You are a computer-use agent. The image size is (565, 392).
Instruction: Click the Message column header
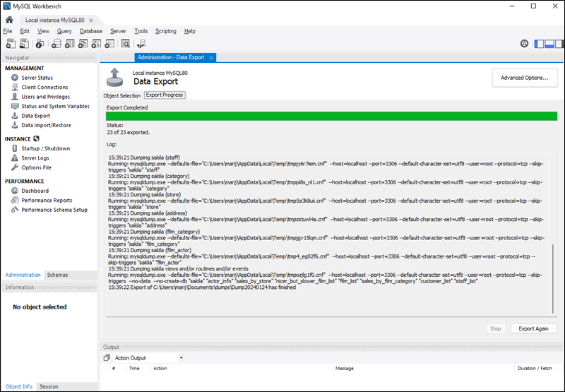pyautogui.click(x=345, y=368)
